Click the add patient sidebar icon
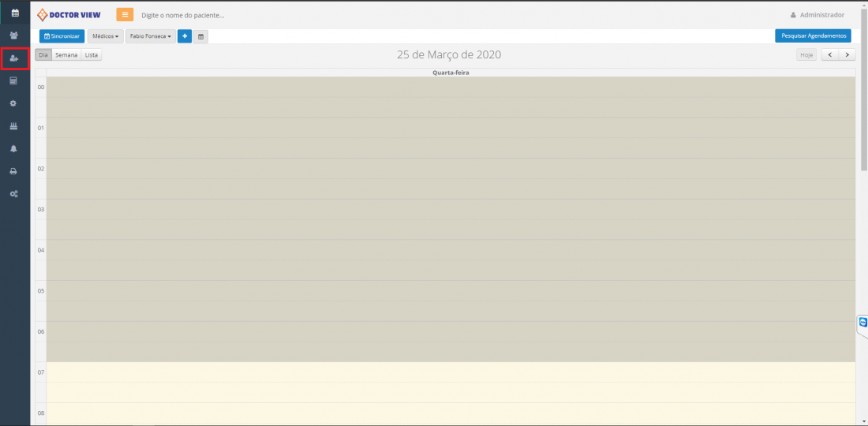The width and height of the screenshot is (868, 426). click(x=14, y=58)
